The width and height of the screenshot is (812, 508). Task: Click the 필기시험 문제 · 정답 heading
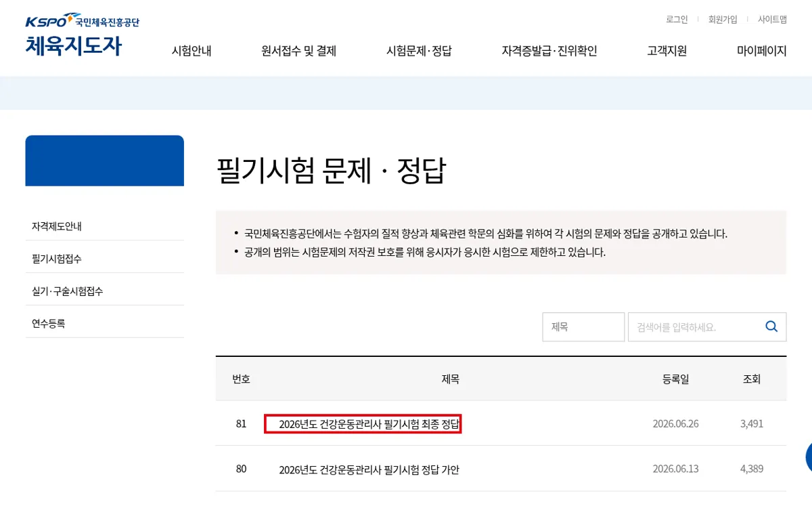point(331,170)
